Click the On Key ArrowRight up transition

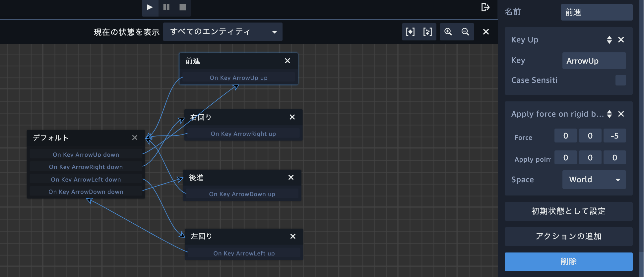tap(243, 134)
